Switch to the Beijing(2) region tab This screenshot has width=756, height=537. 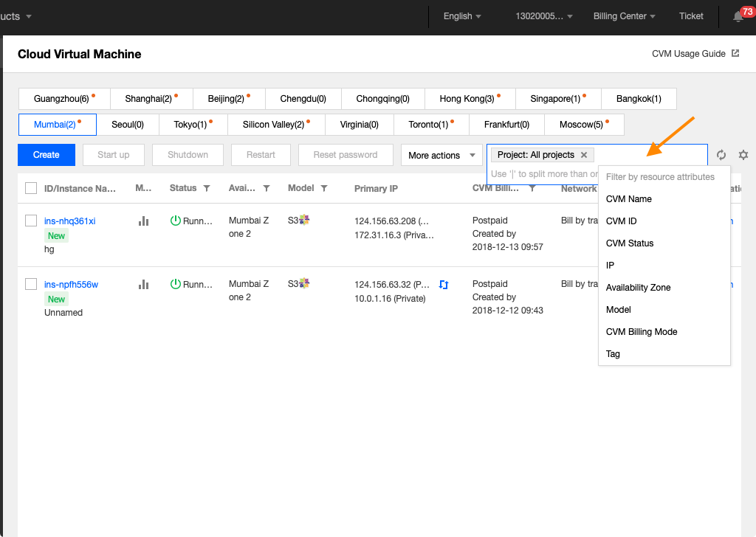pos(229,99)
